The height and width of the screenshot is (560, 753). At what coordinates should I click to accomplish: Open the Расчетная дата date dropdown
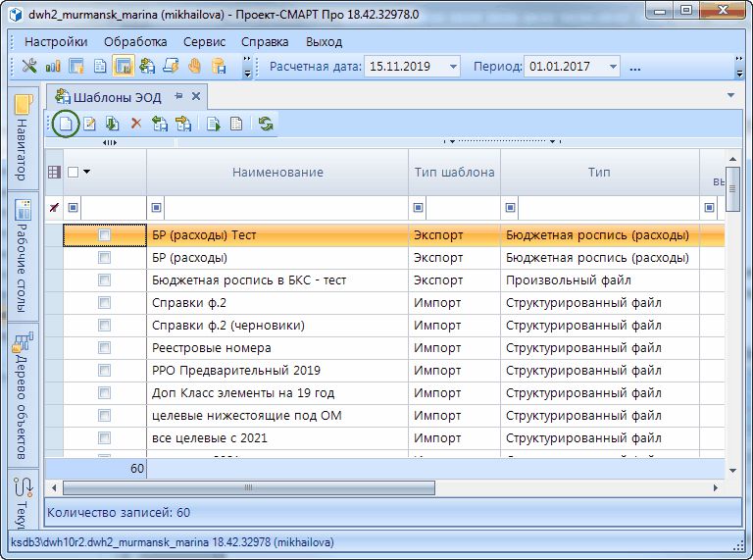click(x=452, y=67)
